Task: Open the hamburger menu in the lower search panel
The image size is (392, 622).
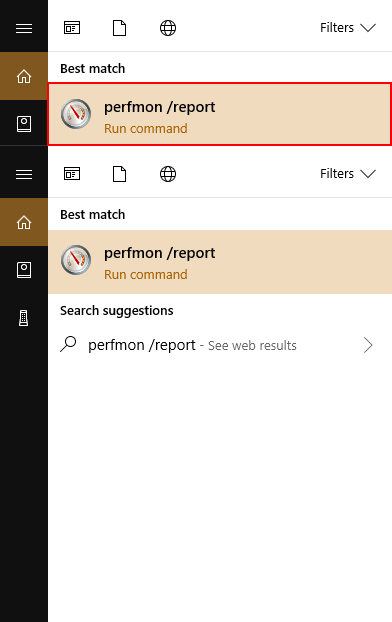Action: (x=24, y=174)
